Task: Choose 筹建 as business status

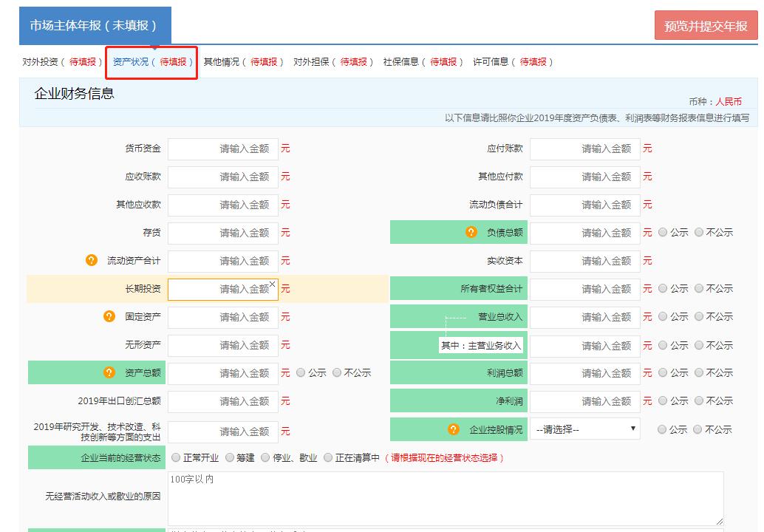Action: (x=230, y=457)
